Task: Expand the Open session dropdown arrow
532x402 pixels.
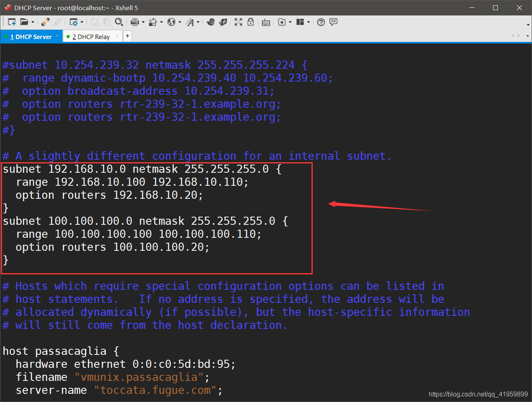Action: coord(32,22)
